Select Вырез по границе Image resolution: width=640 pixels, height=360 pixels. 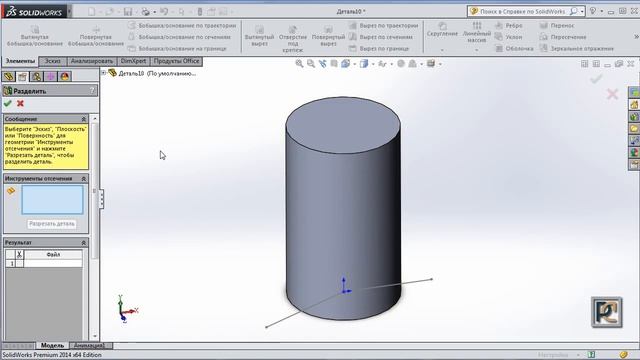coord(379,49)
